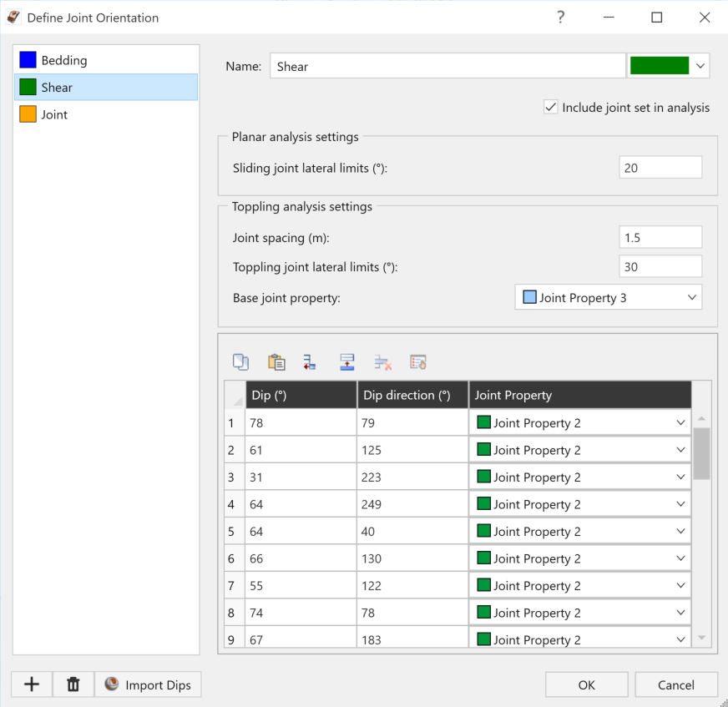
Task: Click the Paste clipboard icon
Action: tap(276, 362)
